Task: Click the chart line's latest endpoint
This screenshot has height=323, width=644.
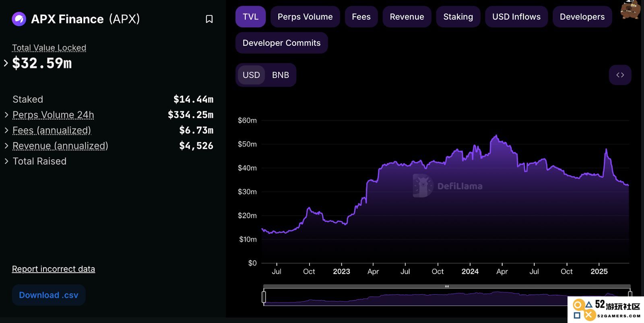Action: click(628, 185)
